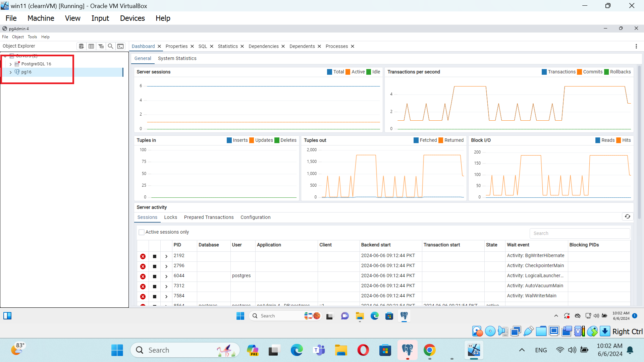
Task: Open the Tools menu in pgAdmin
Action: [32, 37]
